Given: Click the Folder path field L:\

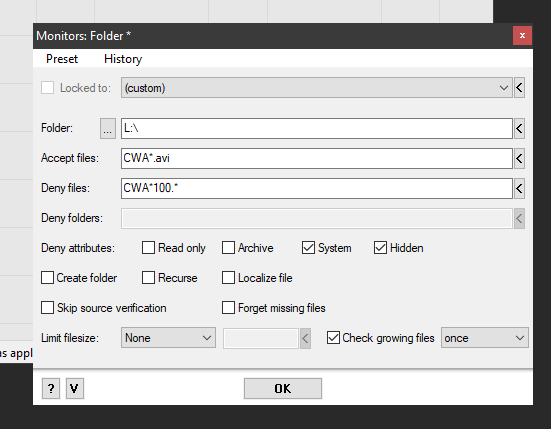Looking at the screenshot, I should [316, 128].
